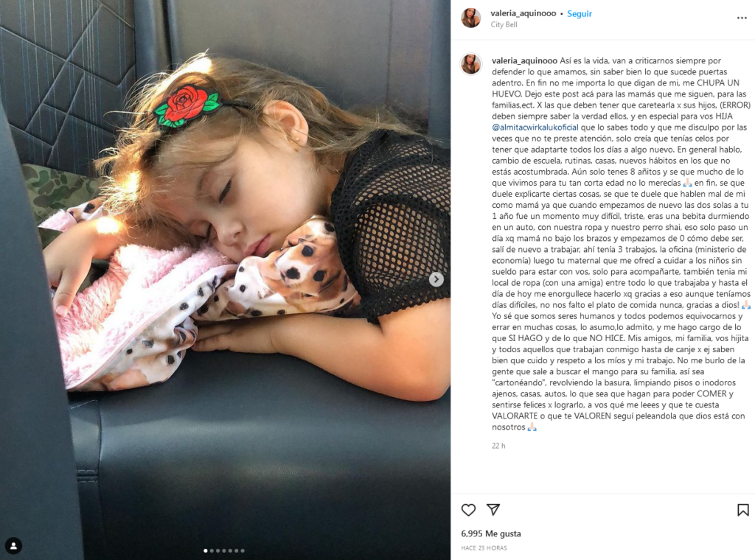Open valeria_aquinooo header profile picture
755x560 pixels.
pyautogui.click(x=471, y=18)
